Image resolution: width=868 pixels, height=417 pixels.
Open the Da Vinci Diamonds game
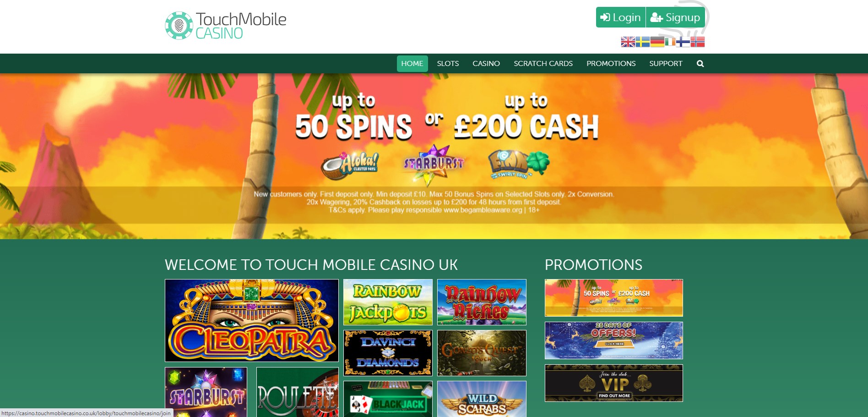388,353
